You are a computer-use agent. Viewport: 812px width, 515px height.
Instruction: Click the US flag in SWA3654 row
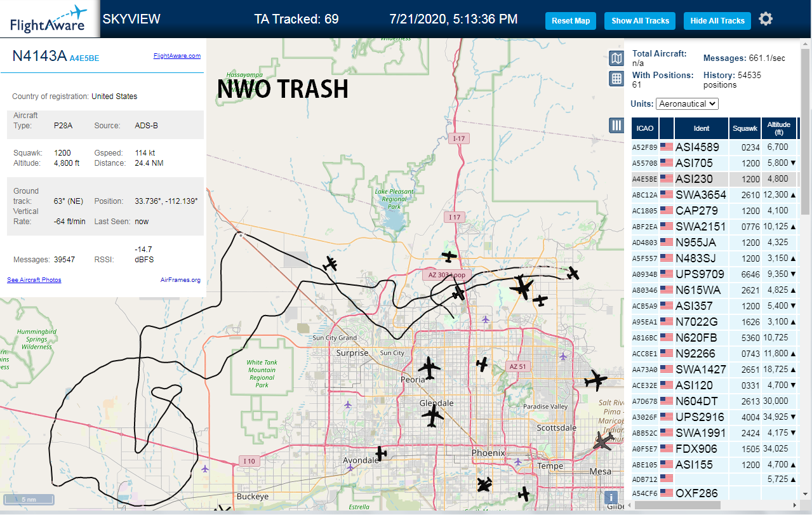coord(667,194)
